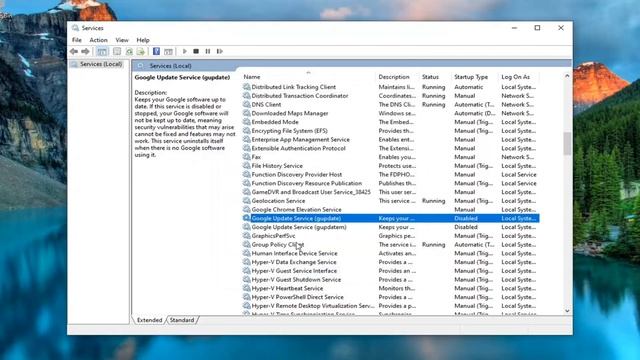Open the View menu
The width and height of the screenshot is (640, 360).
[122, 40]
